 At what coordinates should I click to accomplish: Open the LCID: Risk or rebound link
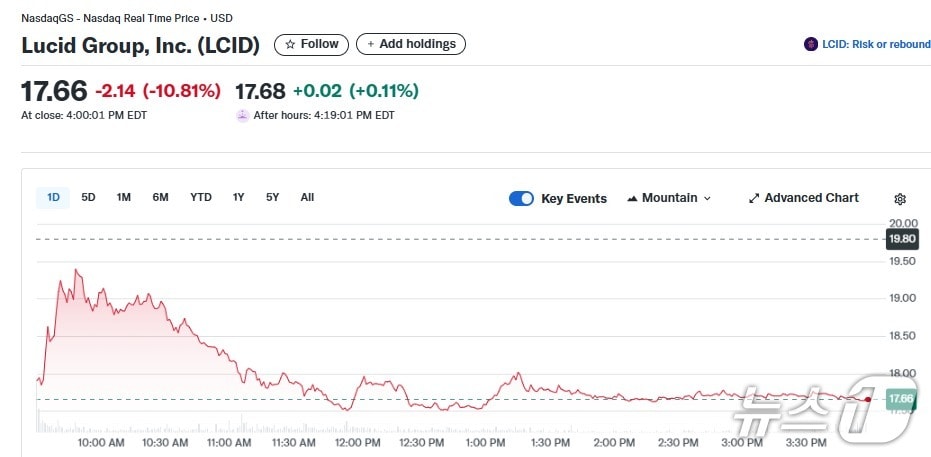876,45
